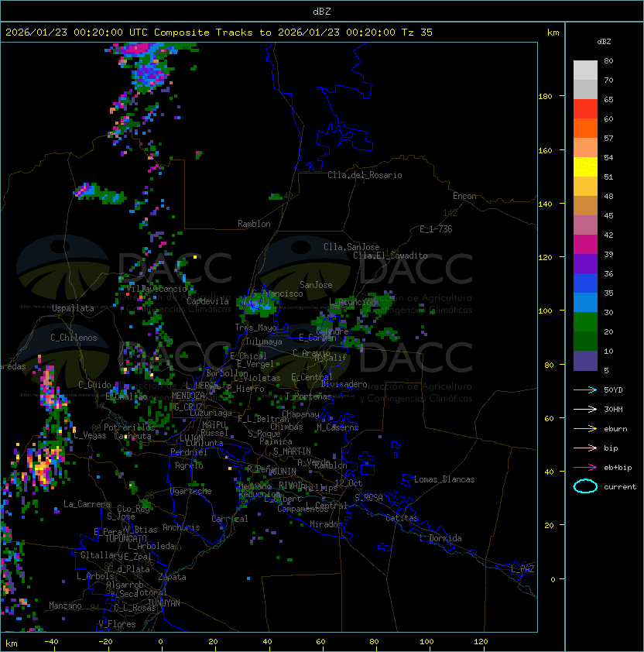644x652 pixels.
Task: Click the pink bip arrow icon
Action: point(585,448)
